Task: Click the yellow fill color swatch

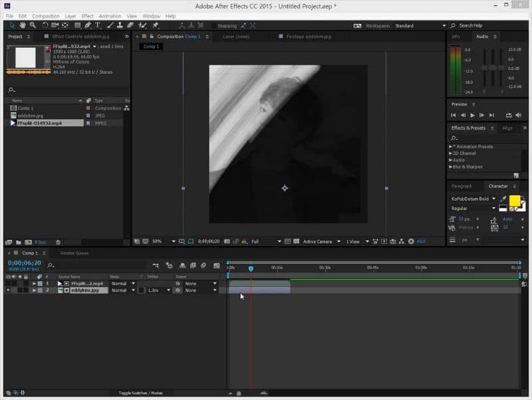Action: coord(514,201)
